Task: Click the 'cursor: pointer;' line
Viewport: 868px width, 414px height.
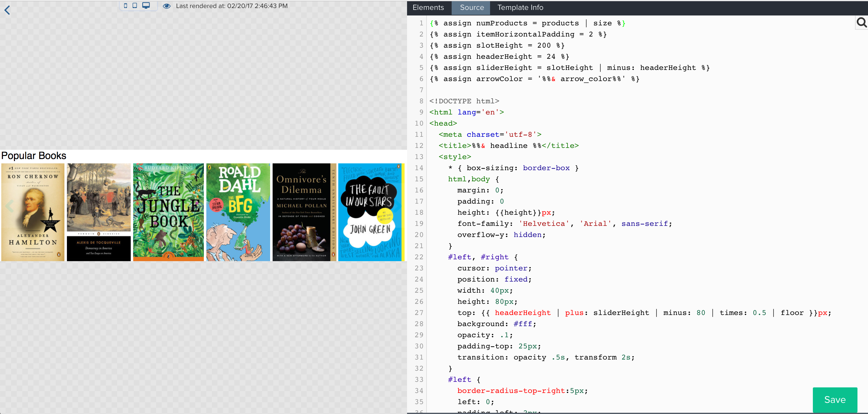Action: coord(494,268)
